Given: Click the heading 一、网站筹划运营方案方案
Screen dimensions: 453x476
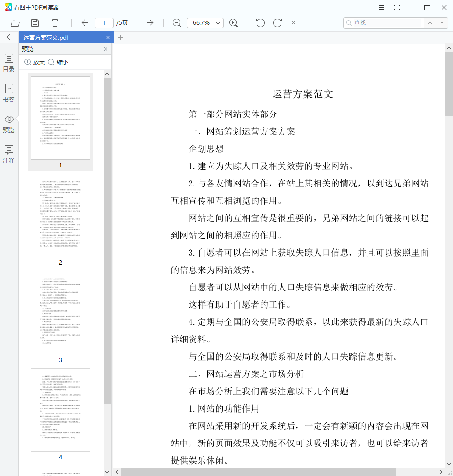Looking at the screenshot, I should tap(242, 132).
